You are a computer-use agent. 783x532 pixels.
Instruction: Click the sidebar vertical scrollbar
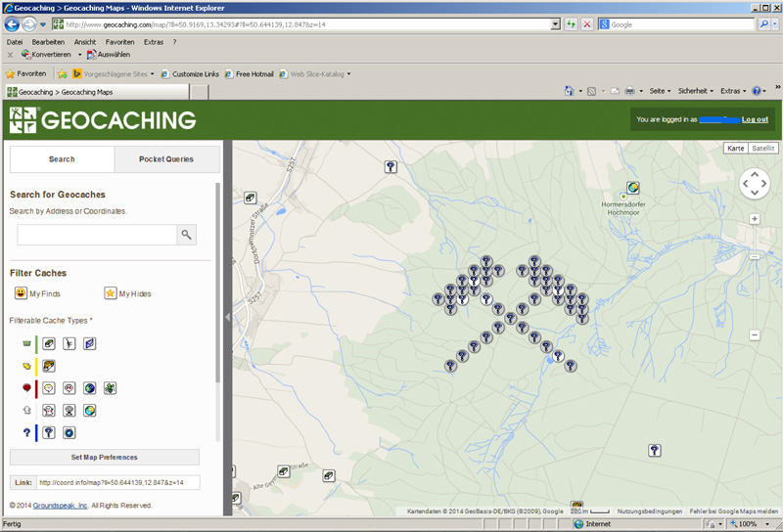point(217,283)
